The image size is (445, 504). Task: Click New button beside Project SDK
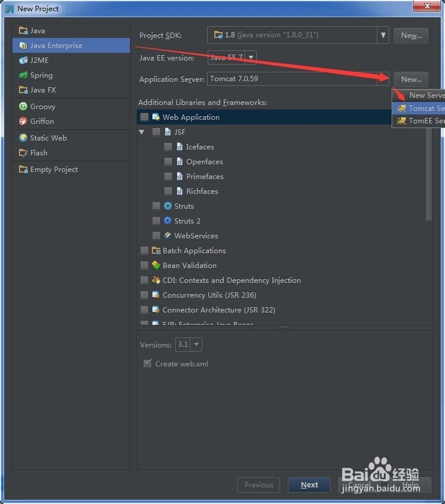pyautogui.click(x=411, y=36)
